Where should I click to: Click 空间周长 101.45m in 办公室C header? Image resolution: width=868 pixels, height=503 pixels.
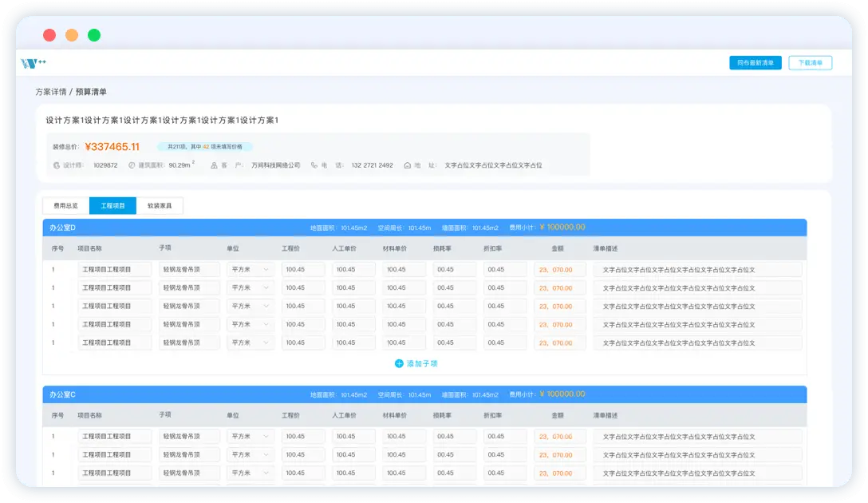[x=404, y=394]
